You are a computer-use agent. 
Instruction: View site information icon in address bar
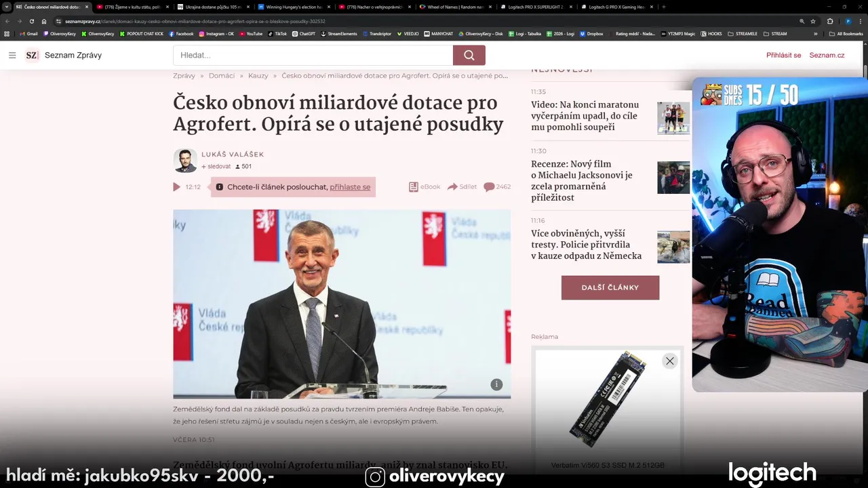pyautogui.click(x=59, y=21)
